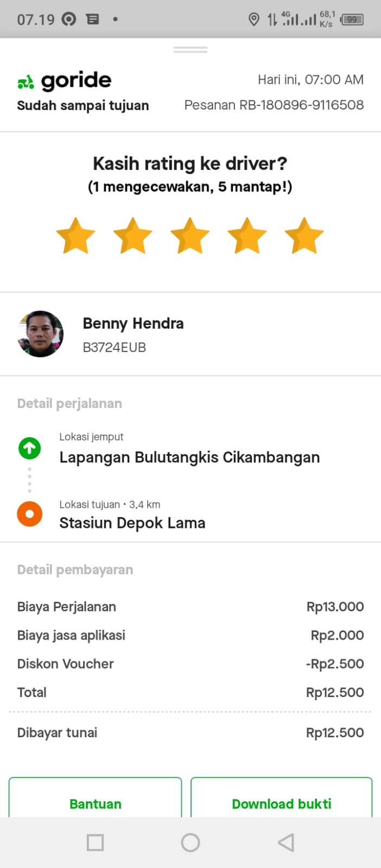381x868 pixels.
Task: Select the fourth rating star
Action: [247, 236]
